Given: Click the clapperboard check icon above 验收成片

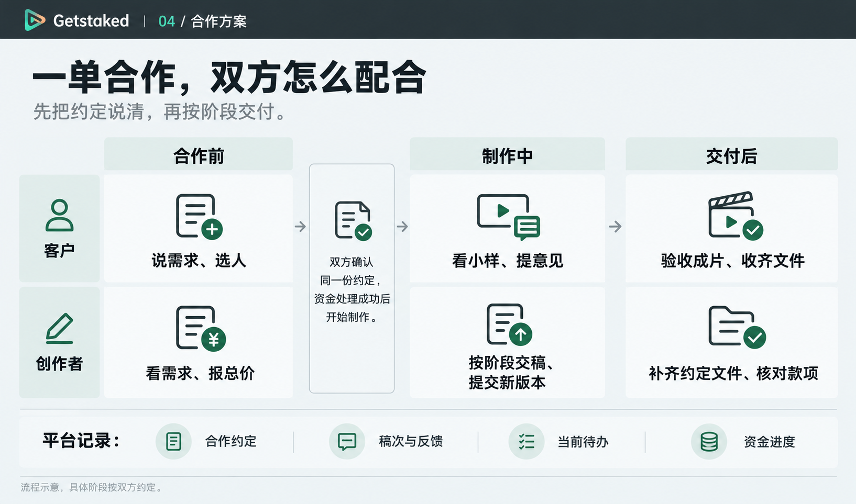Looking at the screenshot, I should click(x=736, y=215).
